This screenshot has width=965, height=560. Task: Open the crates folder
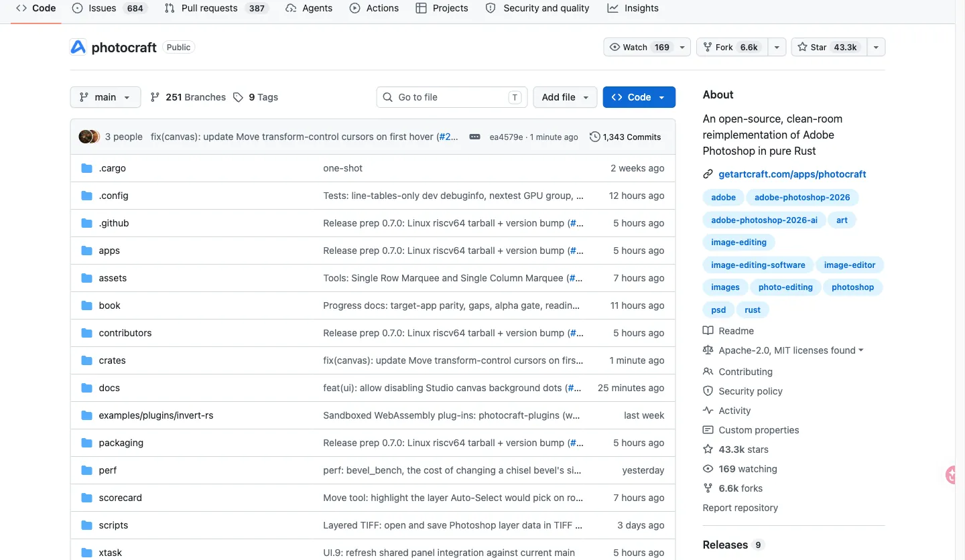[112, 360]
